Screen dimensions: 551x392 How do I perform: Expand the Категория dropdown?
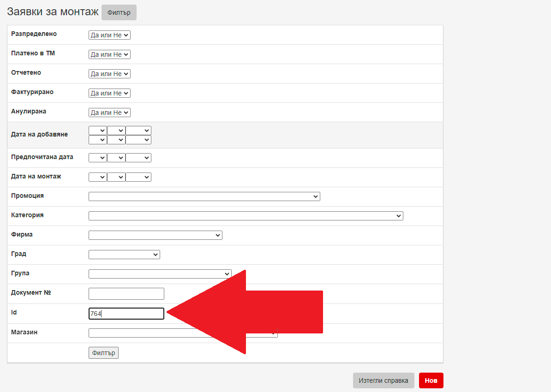click(x=246, y=216)
